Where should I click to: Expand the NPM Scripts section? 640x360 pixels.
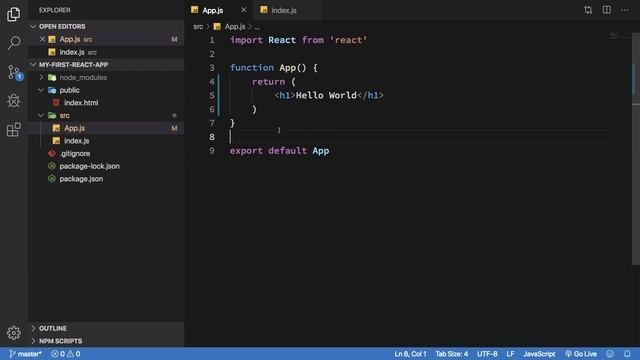coord(105,341)
